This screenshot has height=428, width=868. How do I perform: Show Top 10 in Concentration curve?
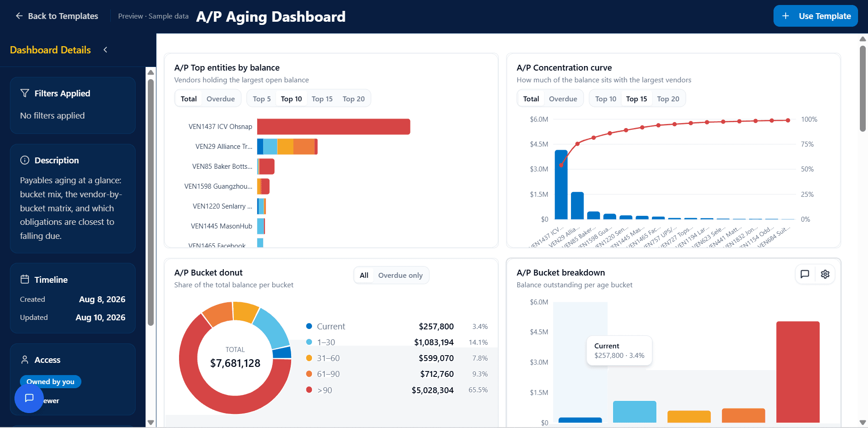click(606, 99)
